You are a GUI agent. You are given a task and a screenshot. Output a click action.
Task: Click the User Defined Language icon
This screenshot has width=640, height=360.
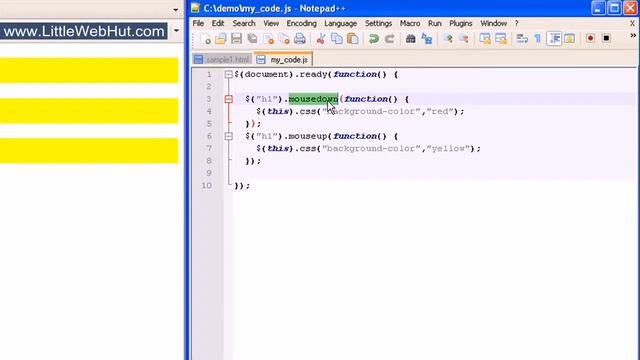569,39
